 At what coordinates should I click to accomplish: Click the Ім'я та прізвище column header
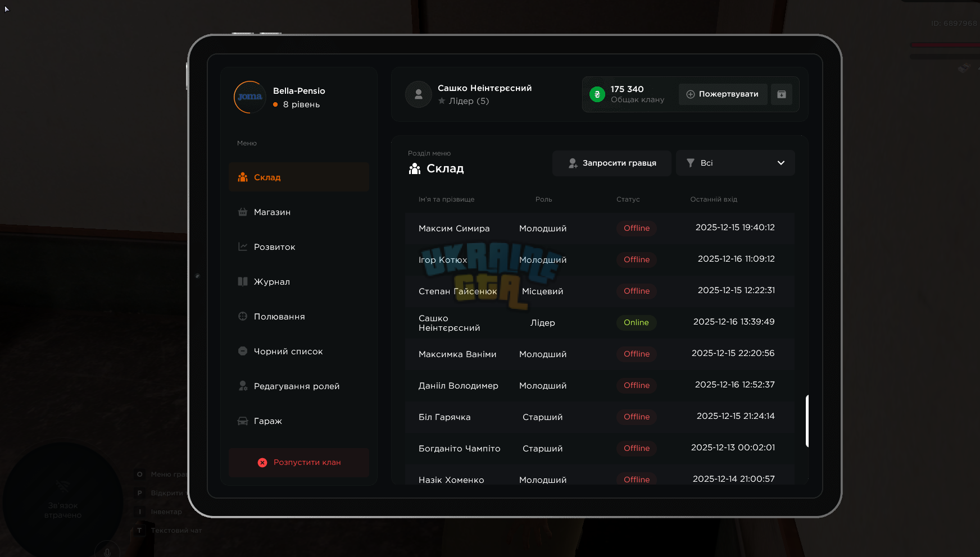446,199
